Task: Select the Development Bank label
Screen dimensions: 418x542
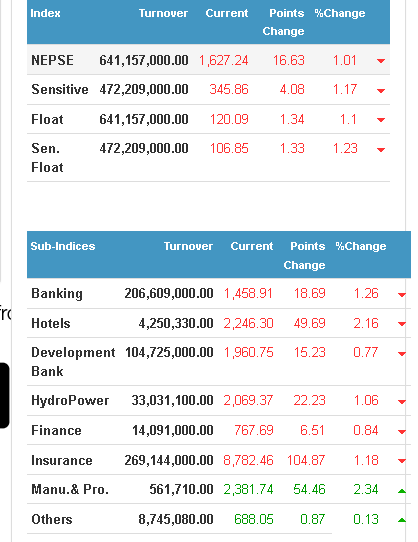Action: pyautogui.click(x=73, y=362)
